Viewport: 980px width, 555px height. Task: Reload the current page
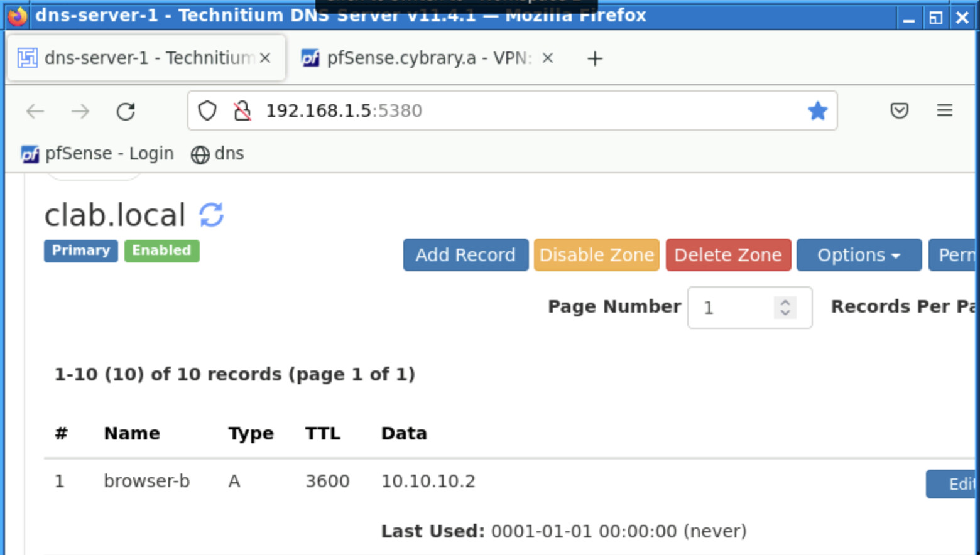pyautogui.click(x=126, y=112)
